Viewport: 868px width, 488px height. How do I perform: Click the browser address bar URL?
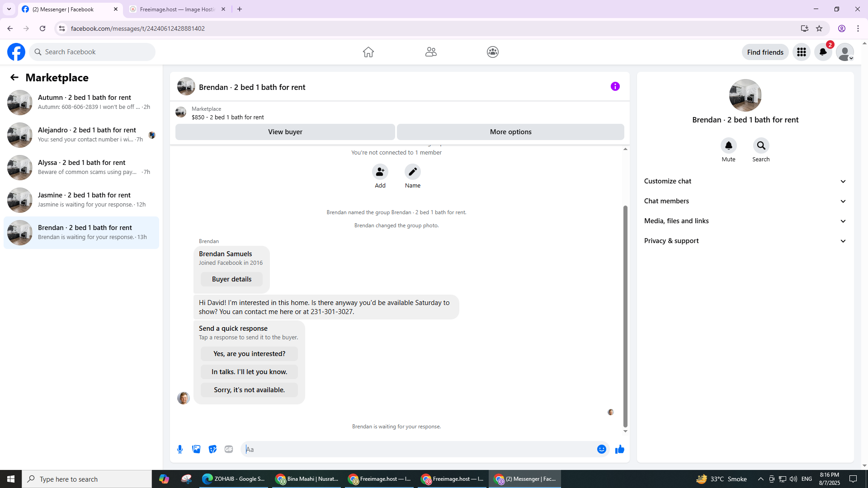(138, 28)
